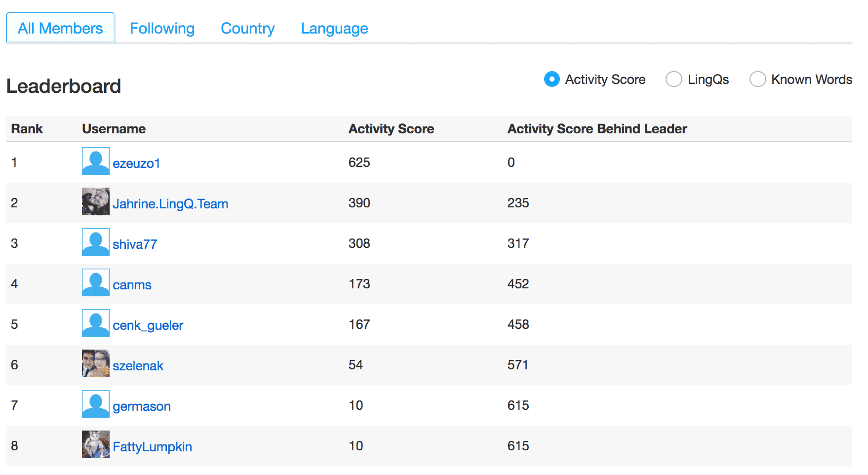
Task: Open ezeuzo1's profile link
Action: pyautogui.click(x=136, y=163)
